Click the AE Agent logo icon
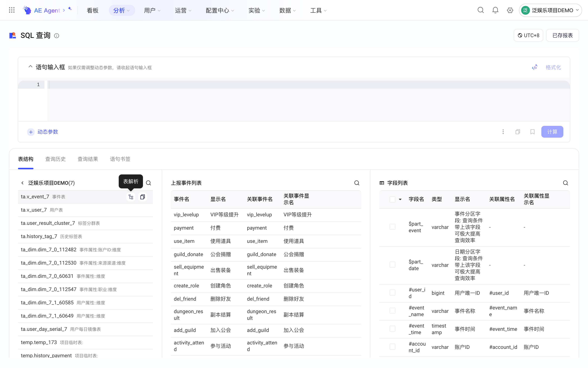Screen dimensions: 588x368 pyautogui.click(x=27, y=10)
